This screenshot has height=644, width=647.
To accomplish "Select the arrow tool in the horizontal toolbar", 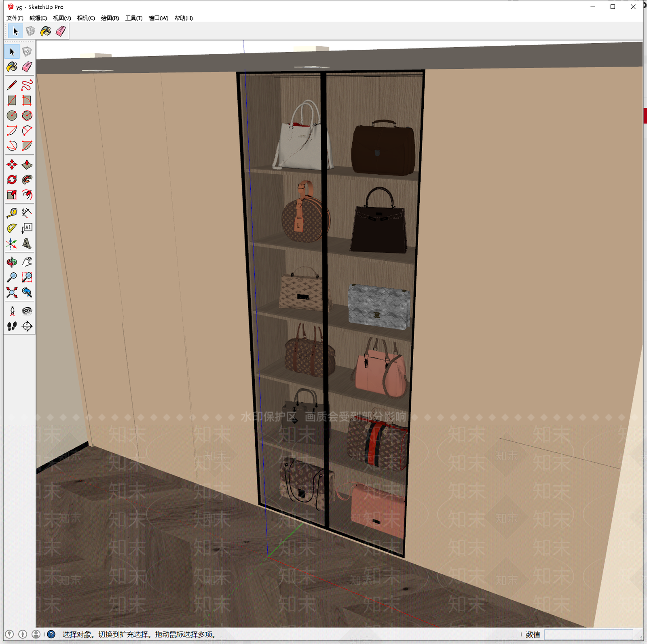I will click(x=15, y=31).
